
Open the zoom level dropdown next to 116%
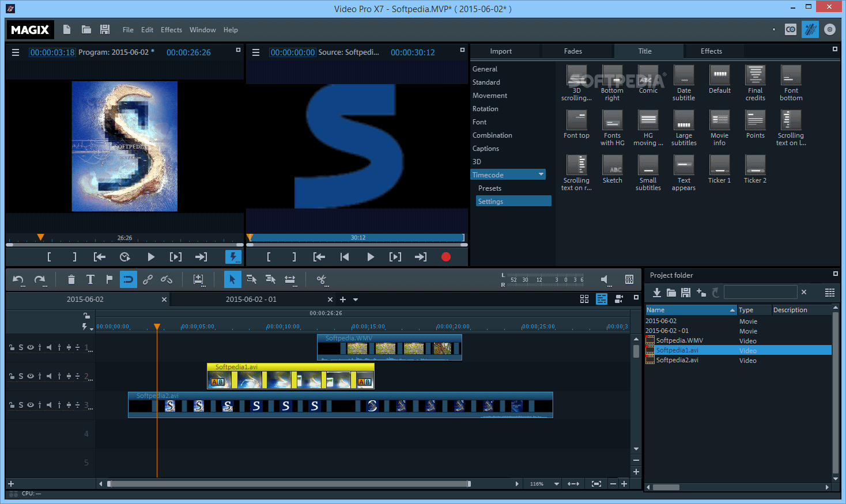[x=557, y=484]
